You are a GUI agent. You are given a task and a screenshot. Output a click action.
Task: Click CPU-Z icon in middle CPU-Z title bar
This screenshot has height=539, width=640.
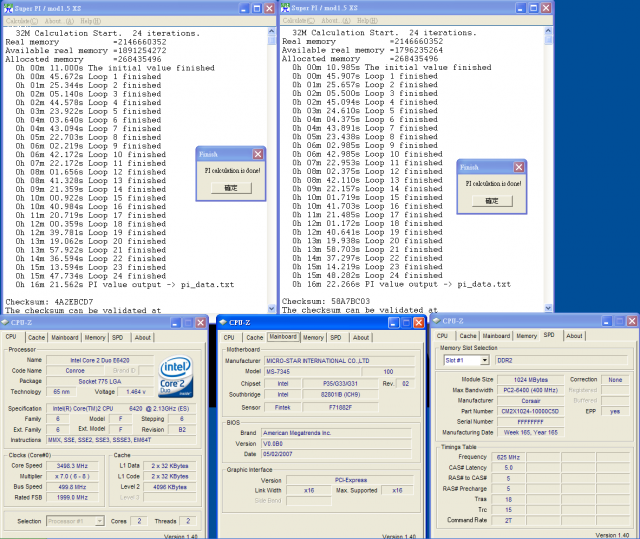(x=223, y=322)
